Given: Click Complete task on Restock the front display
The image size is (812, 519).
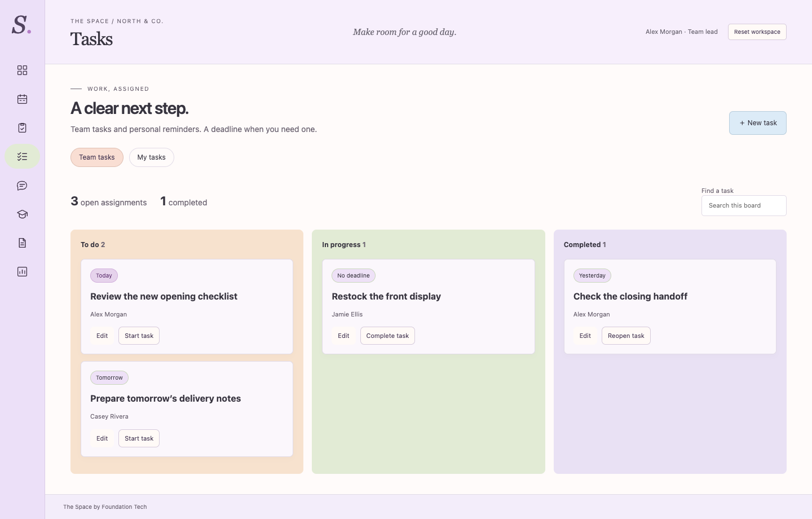Looking at the screenshot, I should tap(387, 336).
